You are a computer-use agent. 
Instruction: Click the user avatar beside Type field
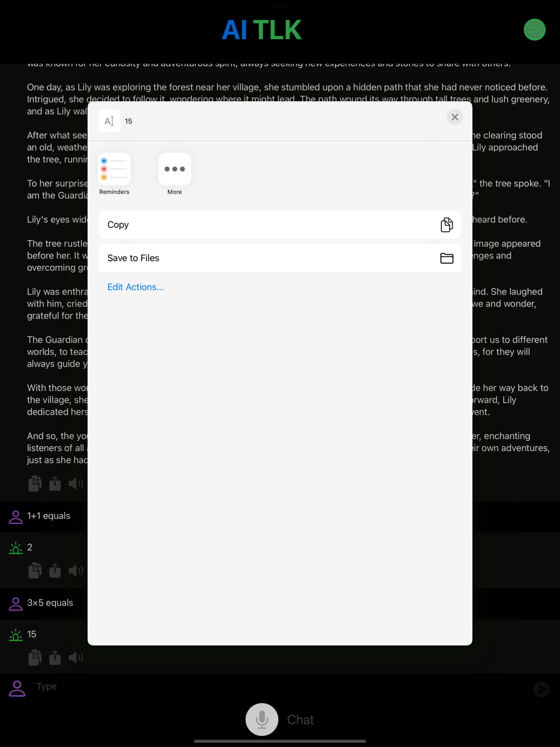pyautogui.click(x=17, y=688)
